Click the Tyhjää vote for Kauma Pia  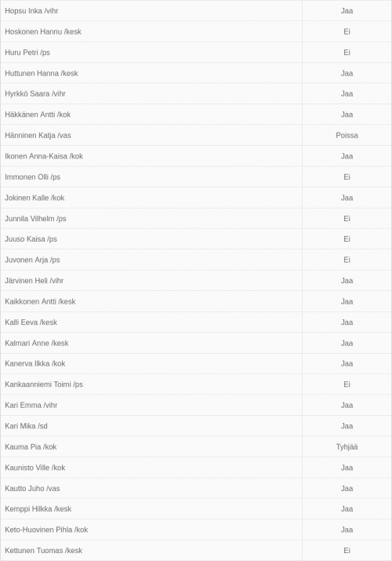click(x=347, y=446)
